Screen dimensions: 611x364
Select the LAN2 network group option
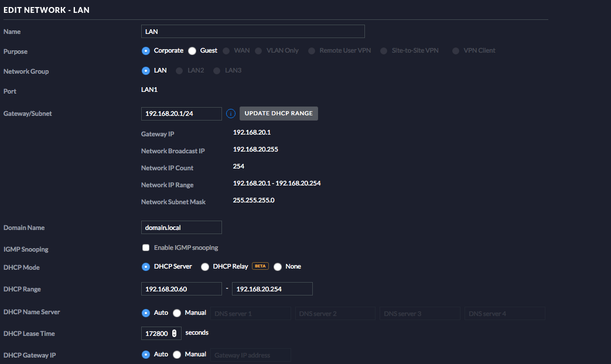(179, 71)
